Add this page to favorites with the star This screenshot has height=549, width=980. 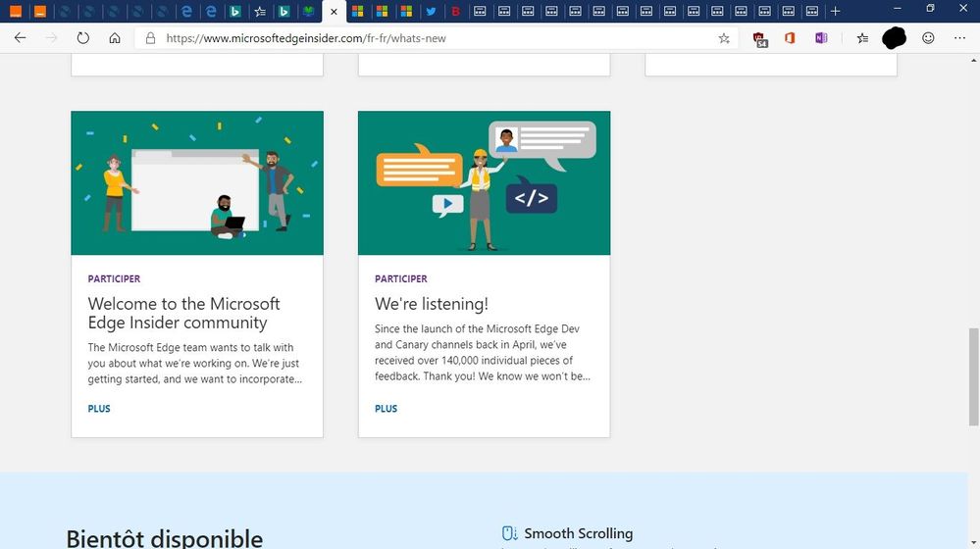pos(724,38)
